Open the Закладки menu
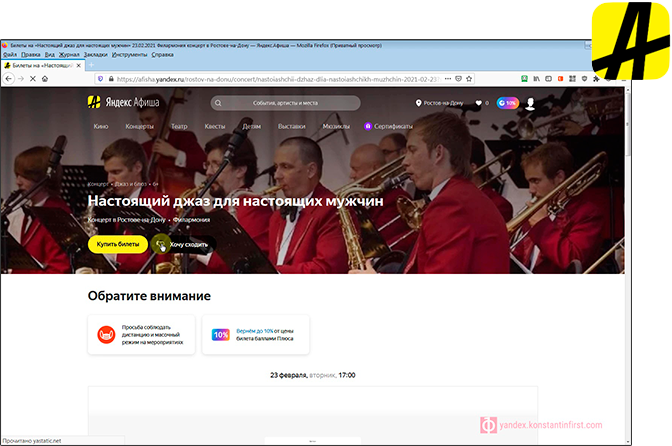The image size is (672, 446). tap(96, 55)
